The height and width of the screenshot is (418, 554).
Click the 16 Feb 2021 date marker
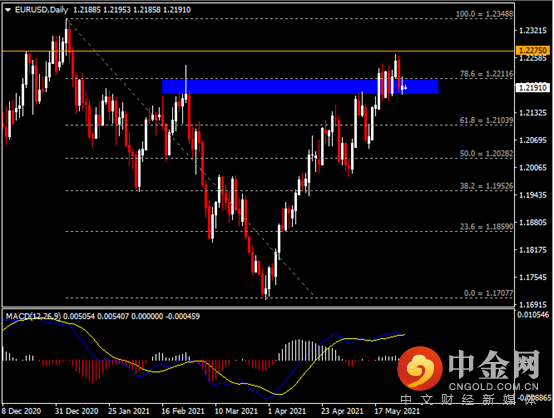click(183, 411)
